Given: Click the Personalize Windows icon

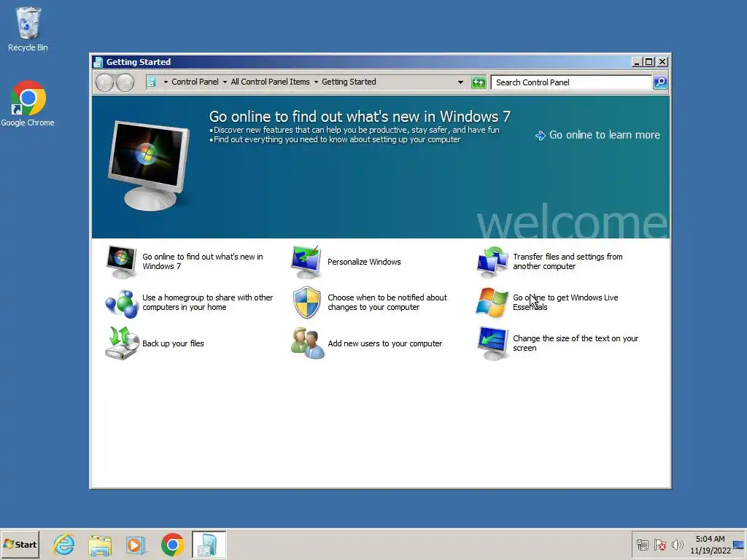Looking at the screenshot, I should 306,262.
